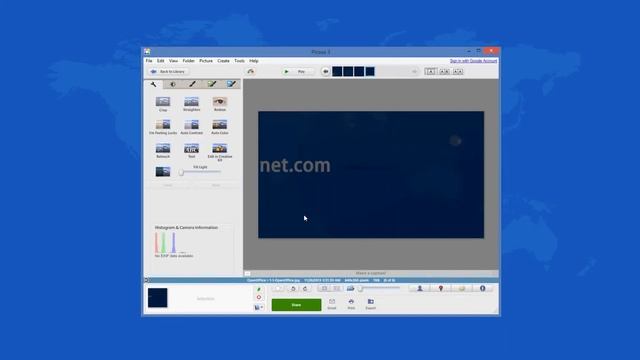Select the first filmstrip thumbnail
The width and height of the screenshot is (640, 360).
(x=337, y=71)
